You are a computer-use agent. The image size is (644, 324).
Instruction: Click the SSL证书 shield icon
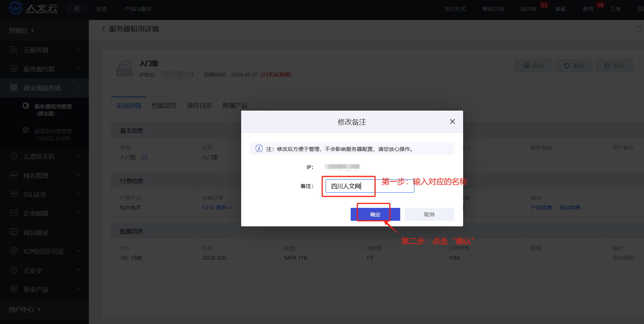(14, 194)
